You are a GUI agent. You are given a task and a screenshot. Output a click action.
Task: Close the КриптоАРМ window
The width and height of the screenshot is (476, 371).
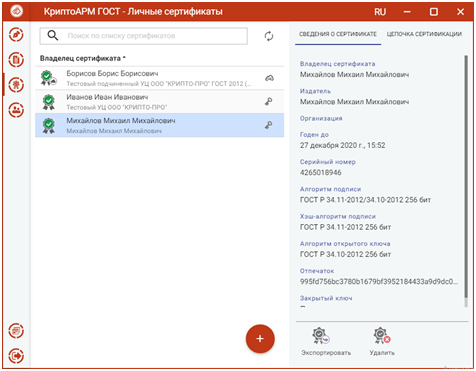(460, 12)
